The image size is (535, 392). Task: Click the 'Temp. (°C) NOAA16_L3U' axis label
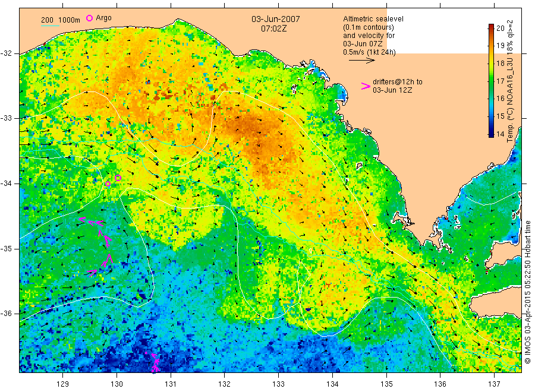tap(510, 100)
